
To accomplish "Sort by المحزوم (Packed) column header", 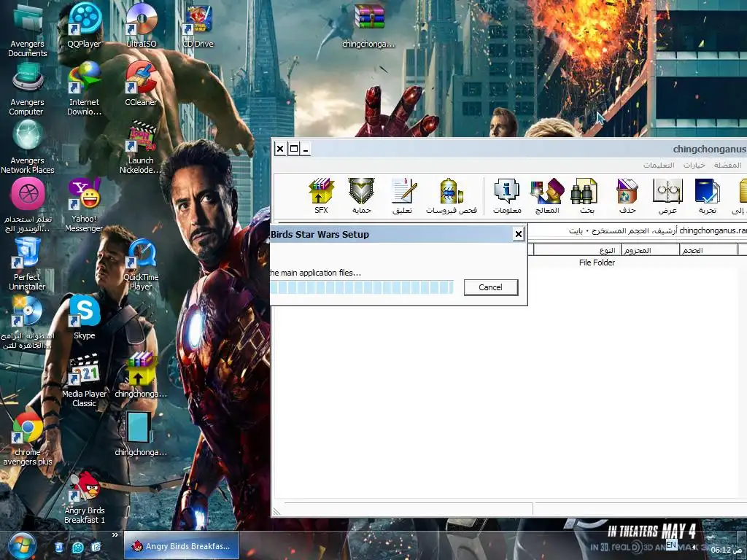I will 650,250.
